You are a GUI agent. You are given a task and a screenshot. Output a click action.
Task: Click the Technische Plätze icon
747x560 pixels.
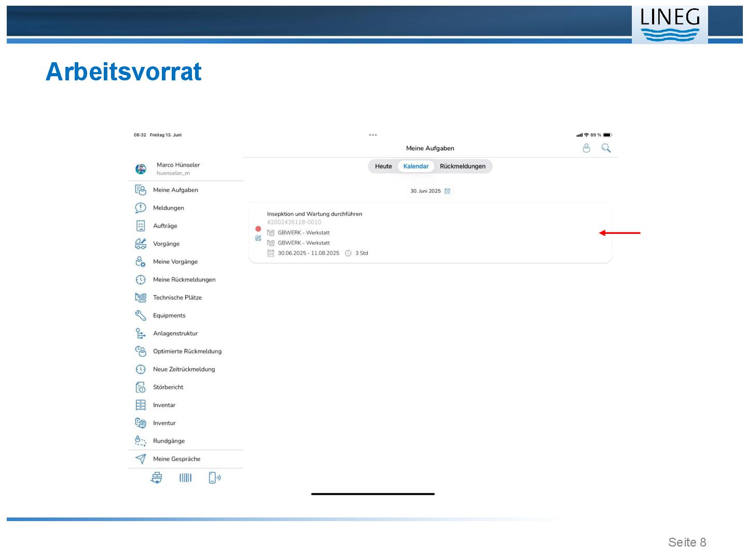tap(141, 298)
